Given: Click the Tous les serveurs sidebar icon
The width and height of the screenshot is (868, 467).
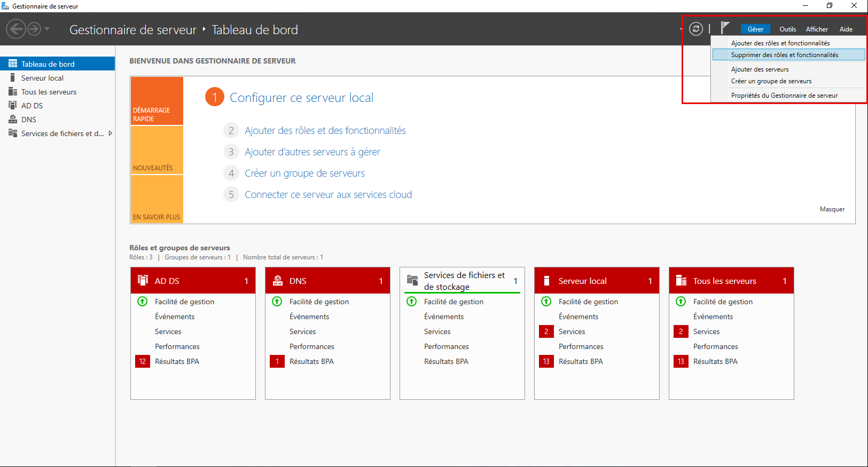Looking at the screenshot, I should pos(13,91).
